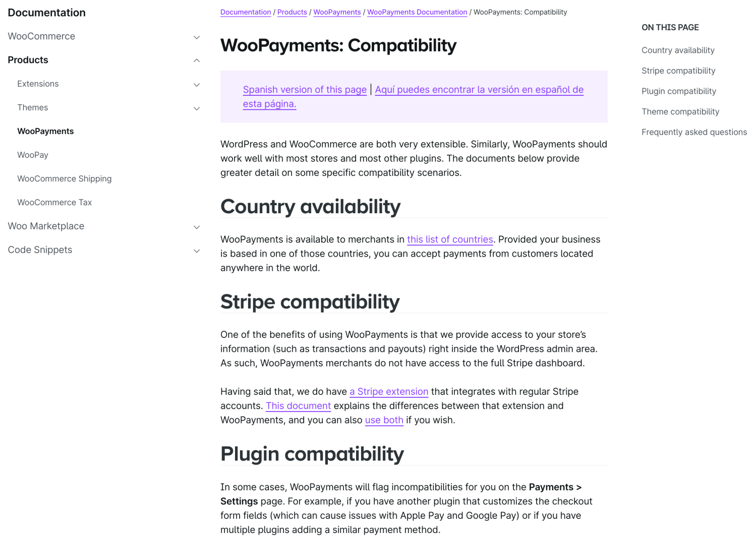Follow the 'this list of countries' link
Screen dimensions: 756x541
(450, 239)
